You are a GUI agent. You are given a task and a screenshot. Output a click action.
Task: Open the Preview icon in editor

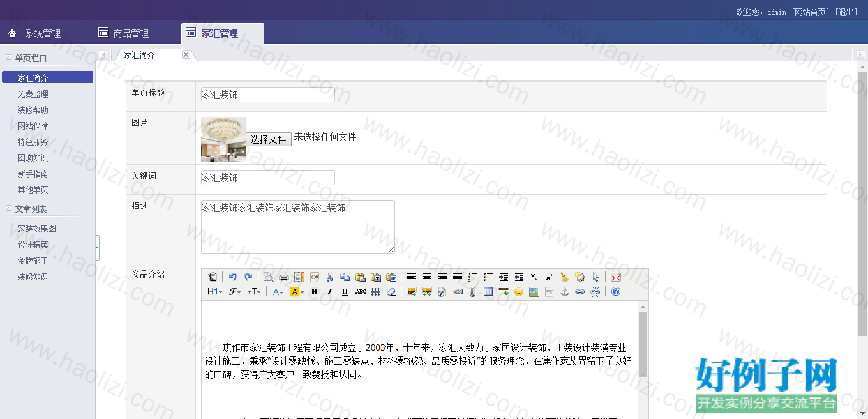click(x=269, y=277)
